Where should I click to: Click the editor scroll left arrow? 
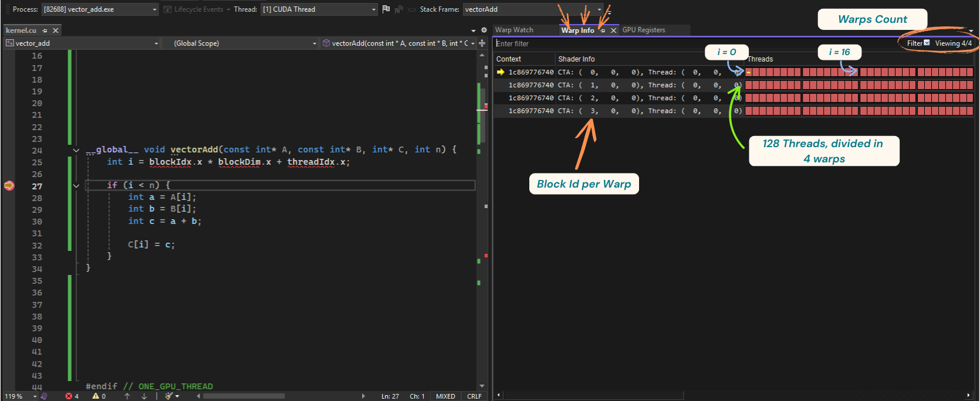[198, 396]
